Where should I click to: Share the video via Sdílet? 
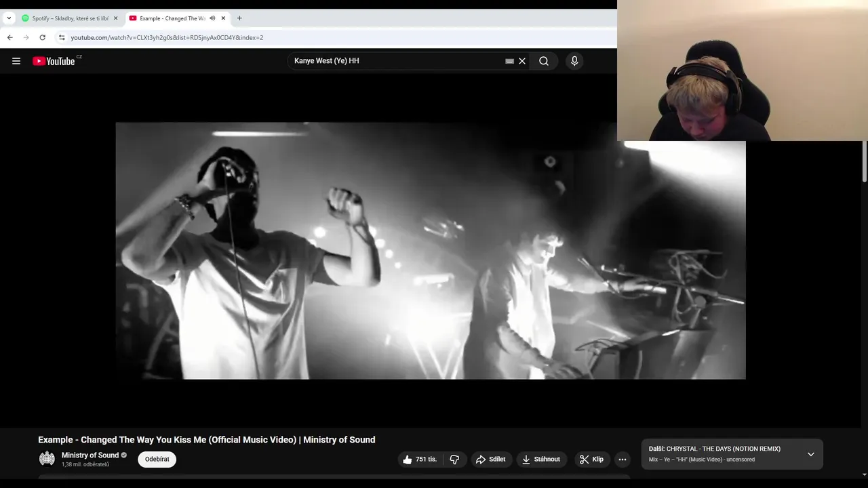(x=491, y=460)
